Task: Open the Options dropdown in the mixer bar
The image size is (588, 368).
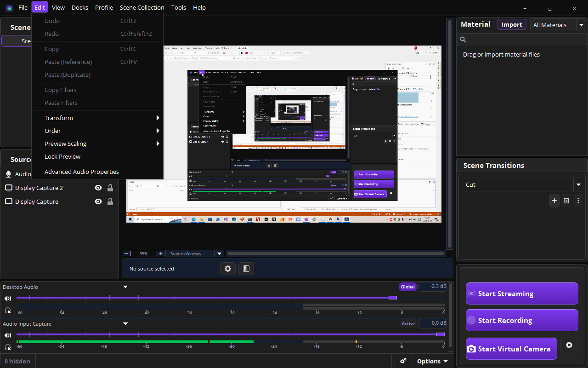Action: (432, 361)
